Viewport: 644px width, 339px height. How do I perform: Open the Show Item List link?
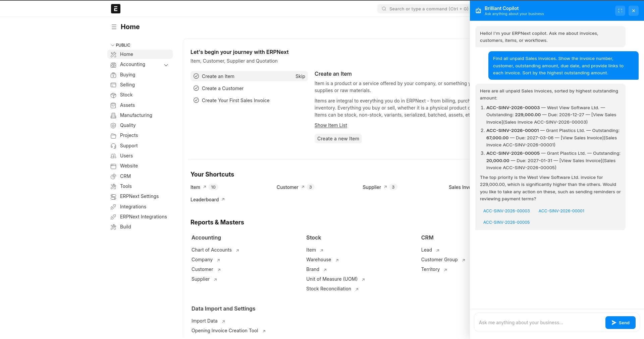(x=331, y=125)
